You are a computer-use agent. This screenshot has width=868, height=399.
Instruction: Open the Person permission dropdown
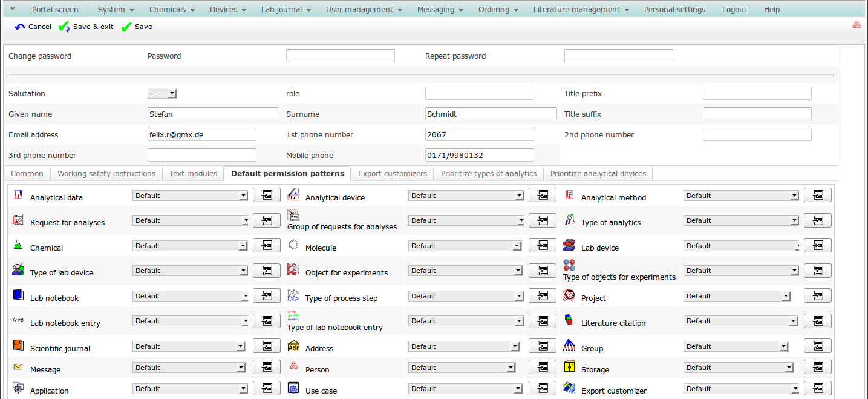pos(462,368)
